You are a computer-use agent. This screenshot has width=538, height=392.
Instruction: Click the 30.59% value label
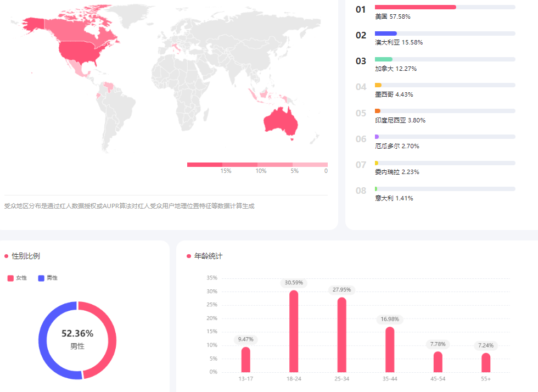[294, 283]
